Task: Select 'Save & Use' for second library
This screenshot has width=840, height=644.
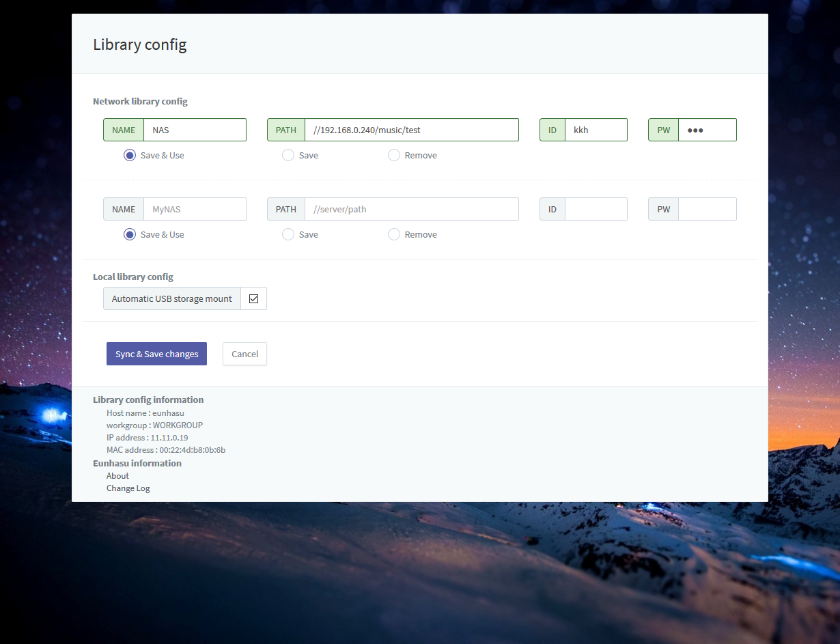Action: (x=130, y=234)
